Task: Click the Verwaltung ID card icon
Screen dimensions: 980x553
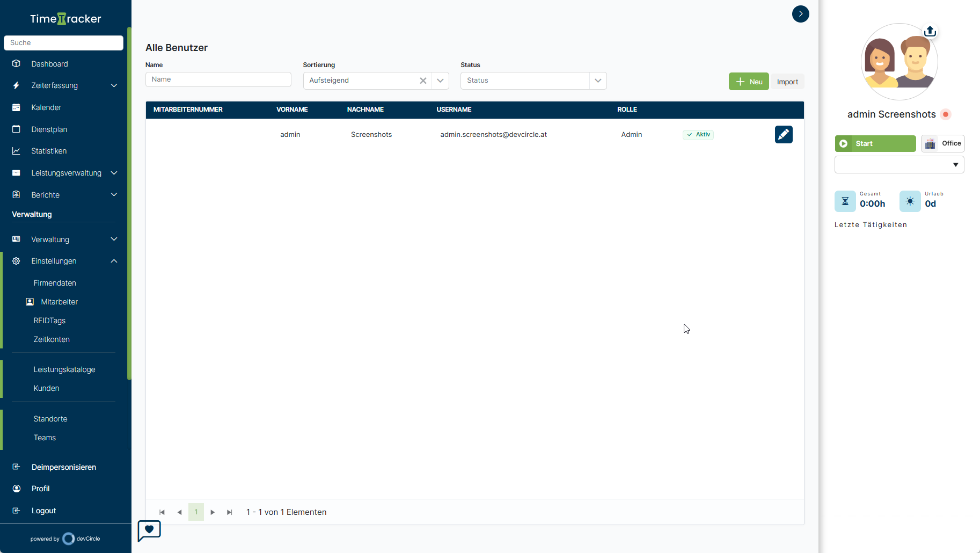Action: tap(16, 239)
